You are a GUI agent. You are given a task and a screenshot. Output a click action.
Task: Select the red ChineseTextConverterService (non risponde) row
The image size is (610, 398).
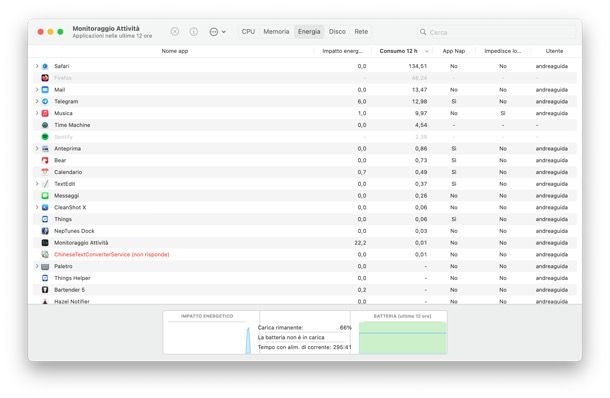point(305,254)
